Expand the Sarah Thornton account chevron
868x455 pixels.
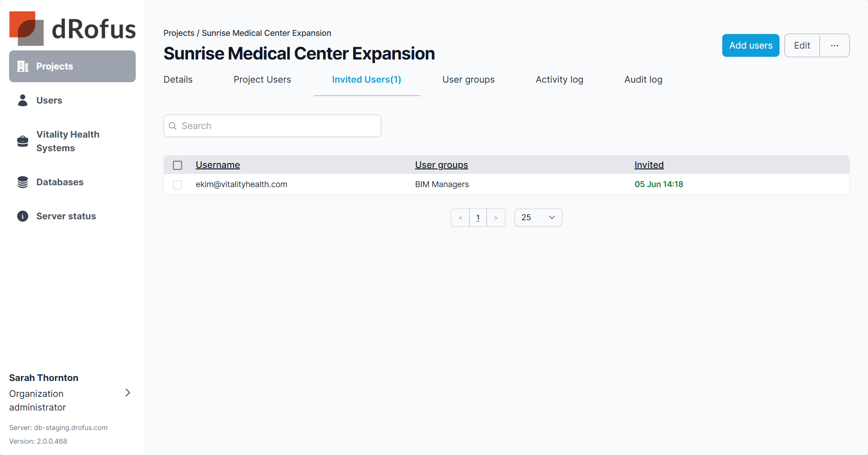point(128,393)
